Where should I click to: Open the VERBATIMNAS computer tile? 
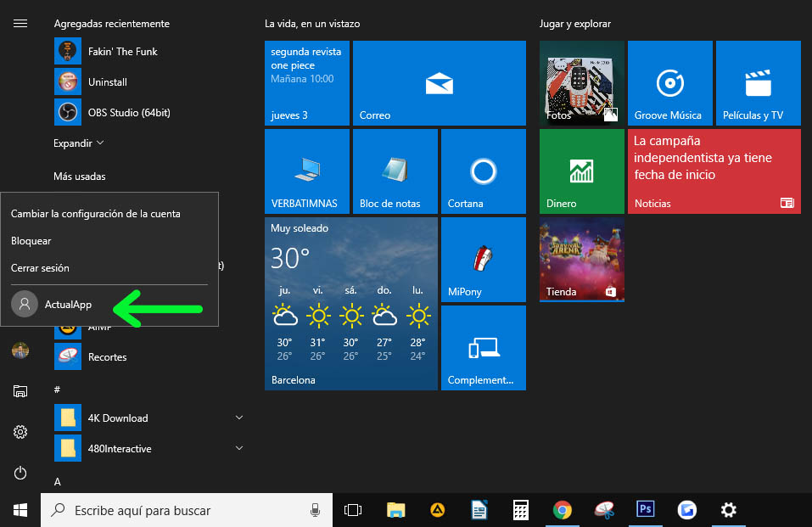click(307, 171)
